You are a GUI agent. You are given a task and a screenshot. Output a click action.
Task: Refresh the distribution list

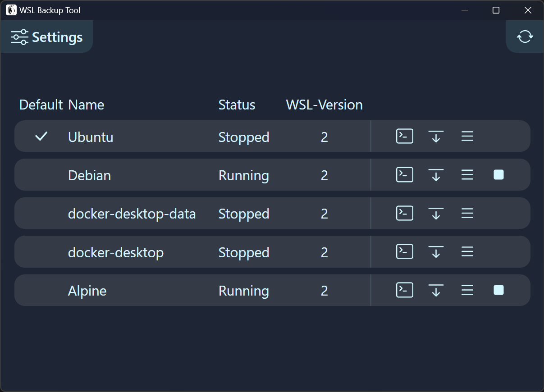(x=525, y=36)
